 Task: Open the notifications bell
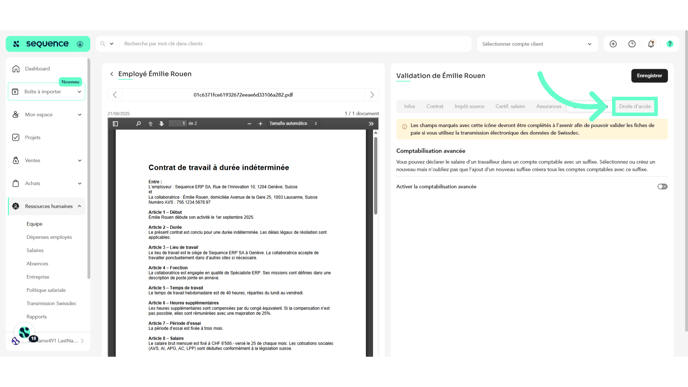click(x=651, y=44)
